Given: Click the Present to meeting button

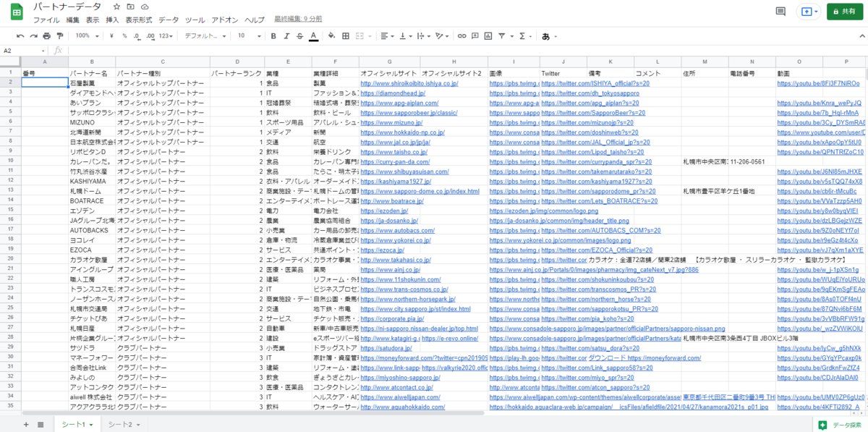Looking at the screenshot, I should (809, 12).
